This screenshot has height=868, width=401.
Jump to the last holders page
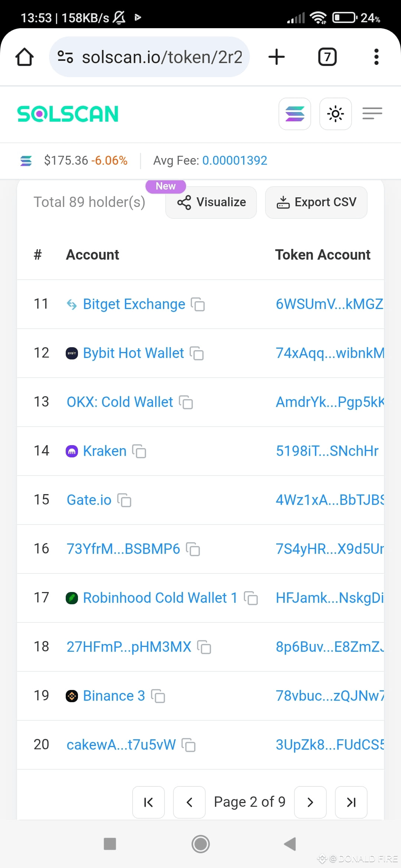351,802
